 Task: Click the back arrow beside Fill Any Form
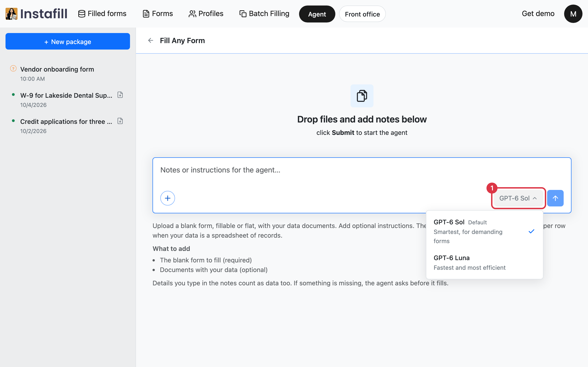[x=151, y=41]
